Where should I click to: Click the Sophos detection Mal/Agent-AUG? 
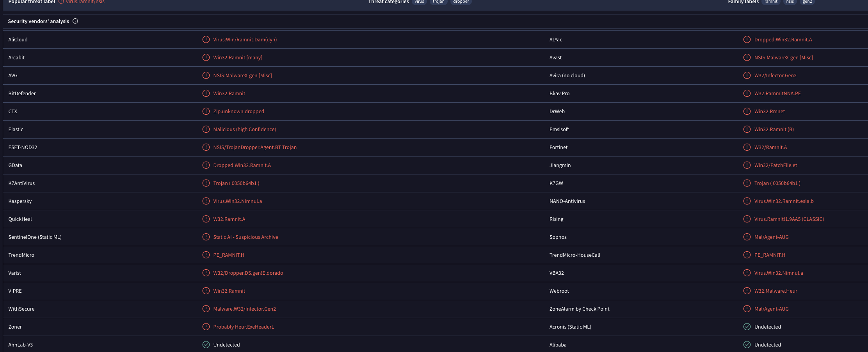(771, 237)
